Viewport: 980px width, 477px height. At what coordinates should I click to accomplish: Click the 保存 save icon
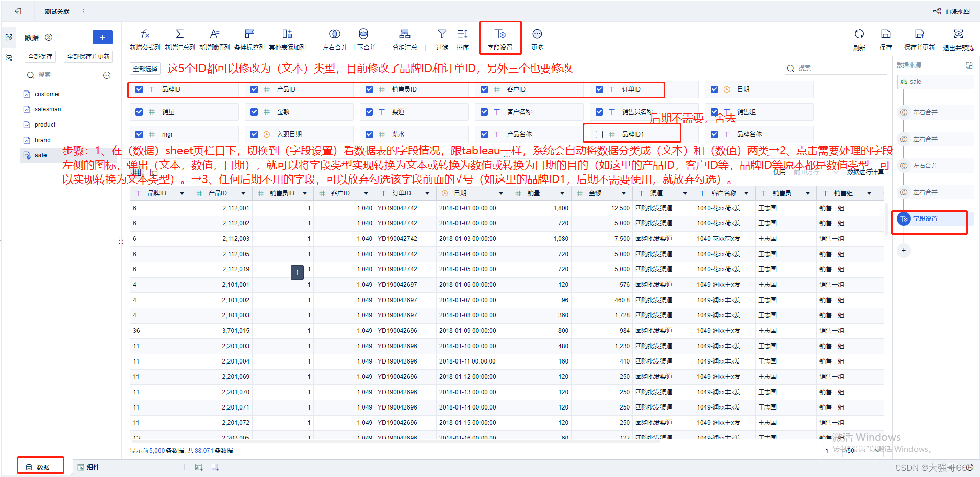coord(885,34)
